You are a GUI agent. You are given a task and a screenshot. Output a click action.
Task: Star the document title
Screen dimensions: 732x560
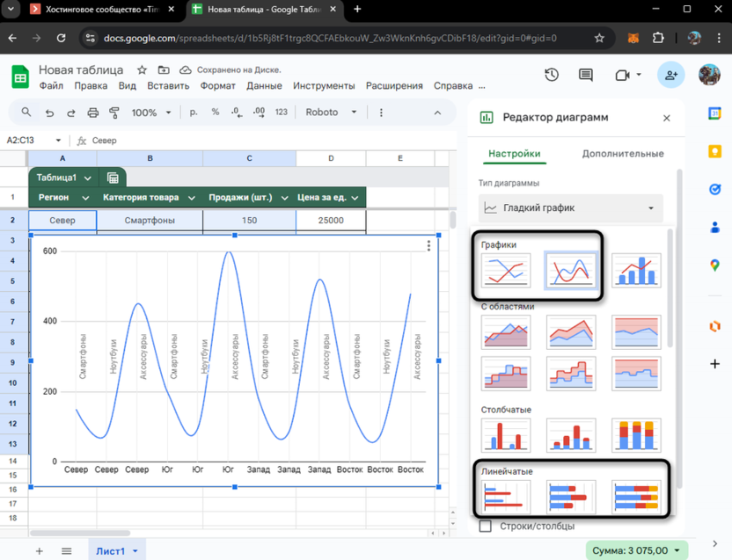(142, 69)
